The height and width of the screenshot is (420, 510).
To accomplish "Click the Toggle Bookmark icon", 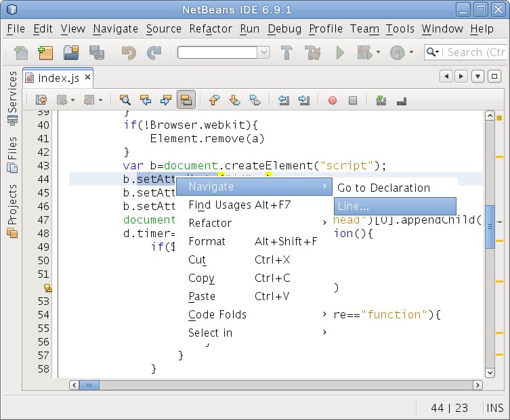I will [255, 100].
